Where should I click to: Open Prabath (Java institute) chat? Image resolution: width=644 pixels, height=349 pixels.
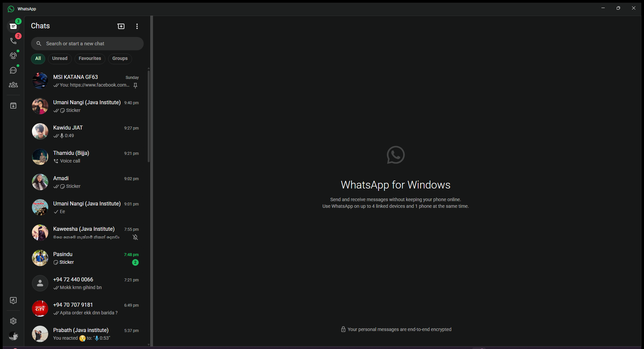pos(87,334)
